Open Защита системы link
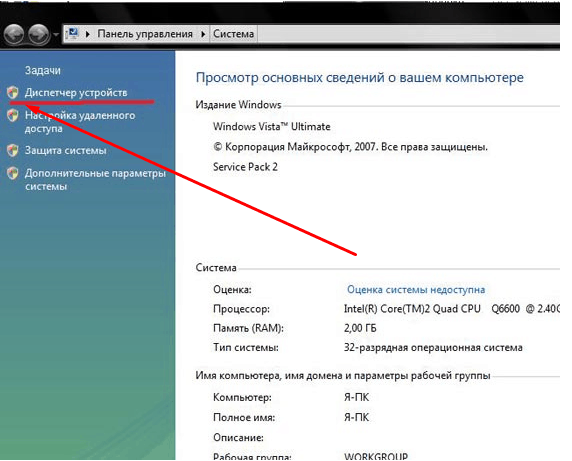572x461 pixels. point(66,150)
